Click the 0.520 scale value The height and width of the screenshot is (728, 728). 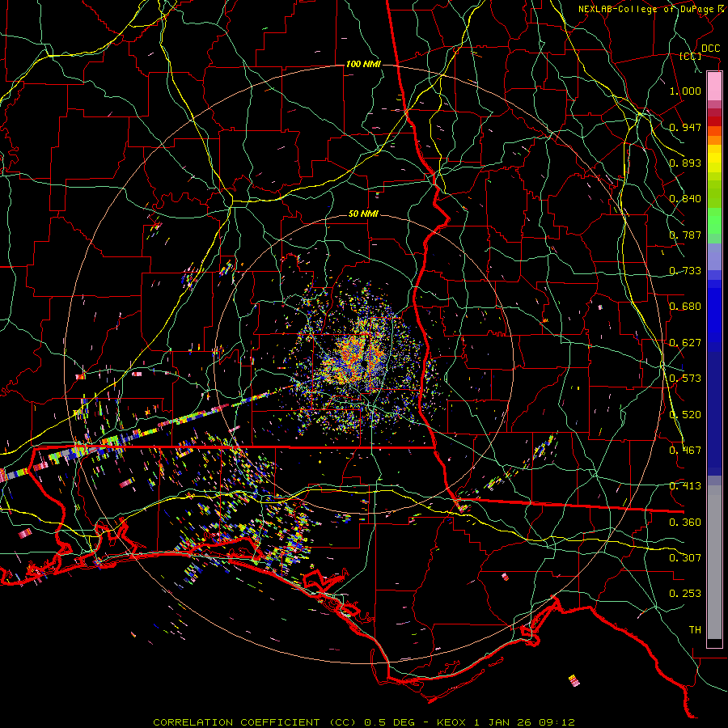[x=685, y=415]
